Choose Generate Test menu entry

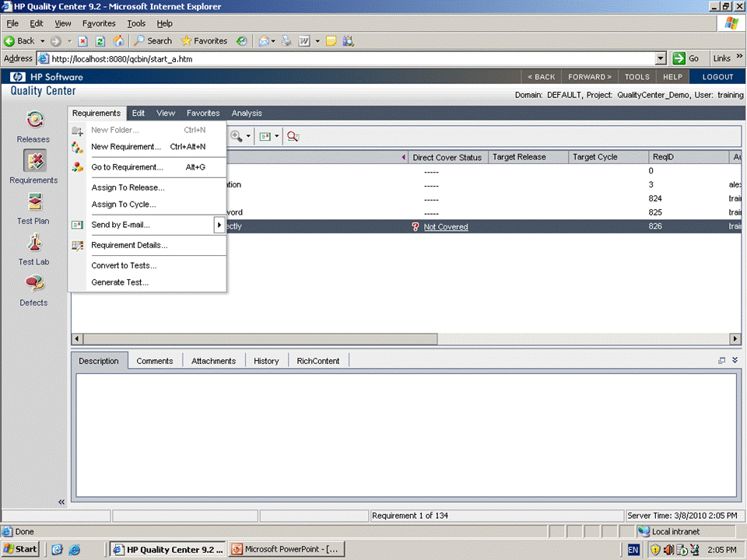(x=148, y=282)
